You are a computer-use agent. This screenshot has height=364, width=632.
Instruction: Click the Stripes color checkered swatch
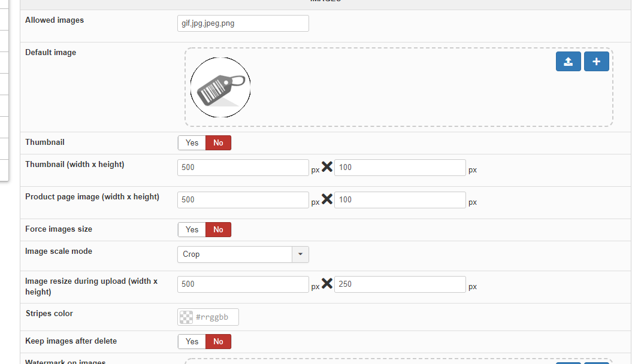click(186, 317)
